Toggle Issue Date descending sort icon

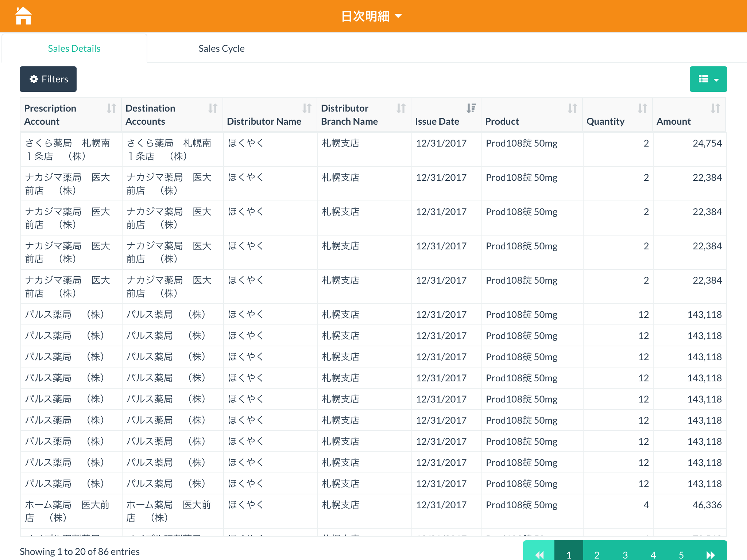[471, 108]
